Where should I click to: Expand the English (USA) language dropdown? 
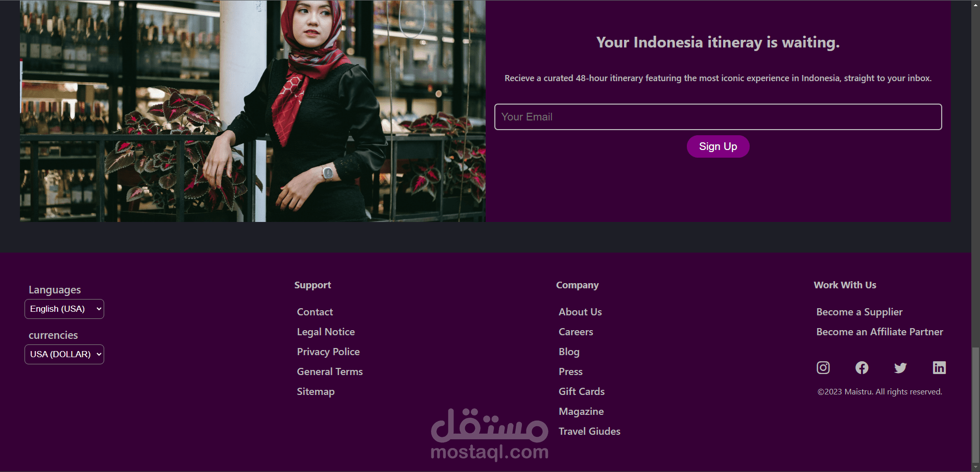64,309
